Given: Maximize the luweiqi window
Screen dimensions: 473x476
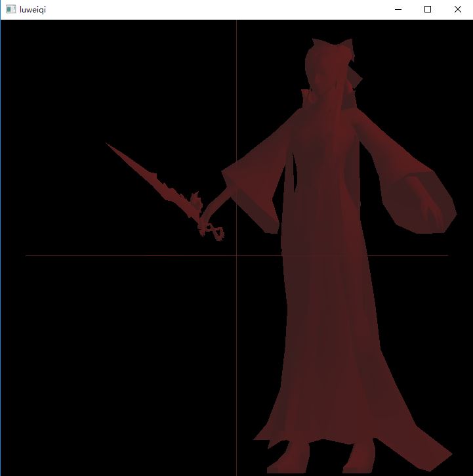Looking at the screenshot, I should [428, 9].
